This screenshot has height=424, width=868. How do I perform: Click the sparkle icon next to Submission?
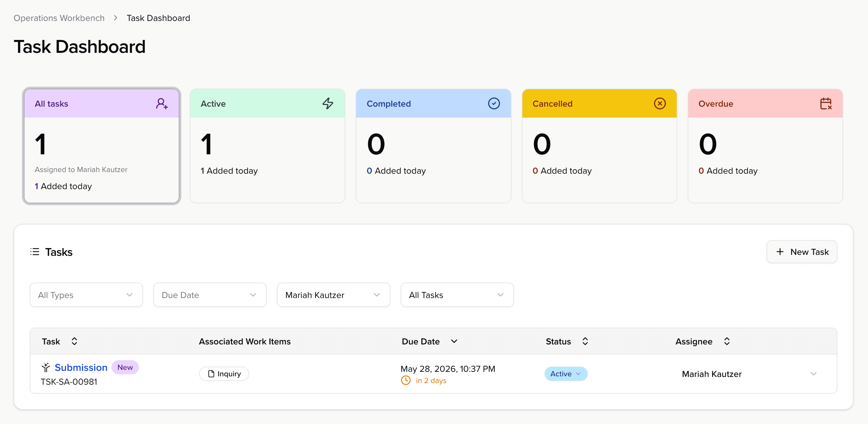(46, 367)
